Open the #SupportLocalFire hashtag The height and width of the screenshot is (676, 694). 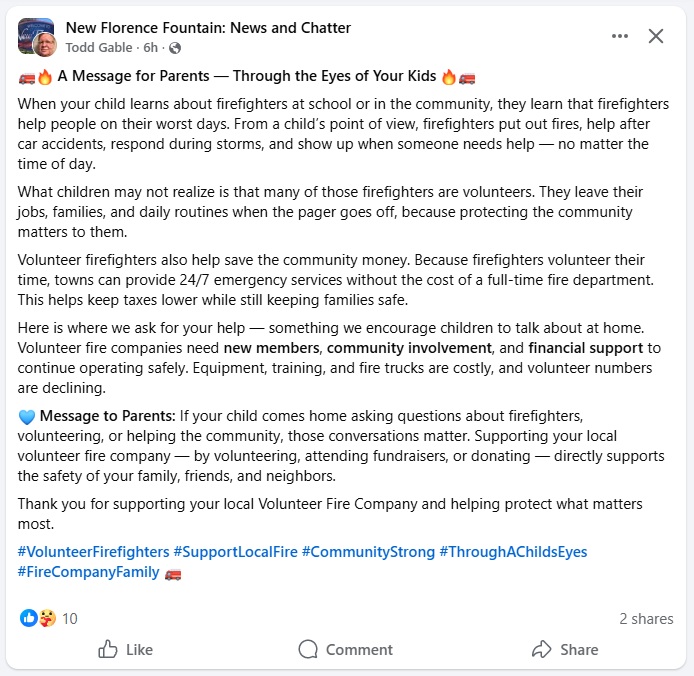[x=235, y=552]
